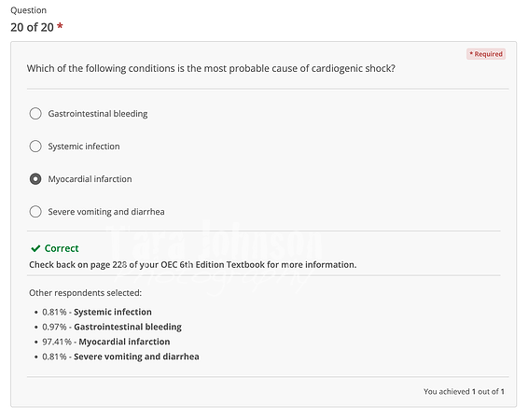
Task: Click the 'Myocardial infarction' answer label
Action: pos(90,179)
